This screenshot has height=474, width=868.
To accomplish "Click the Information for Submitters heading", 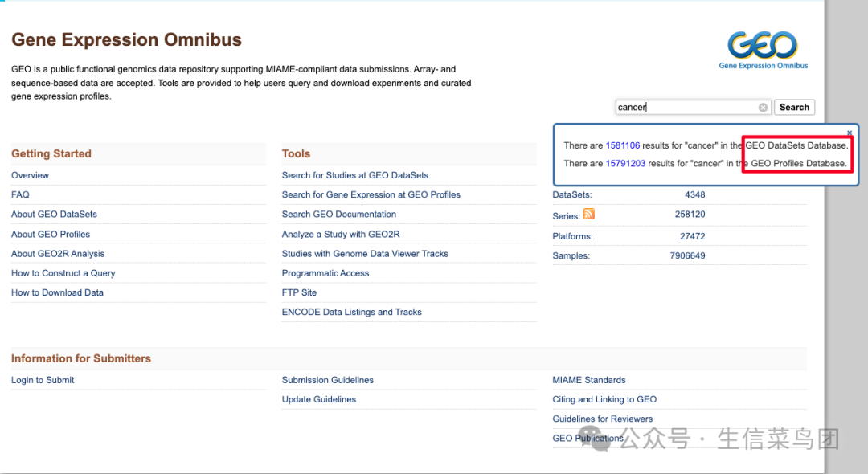I will (81, 358).
